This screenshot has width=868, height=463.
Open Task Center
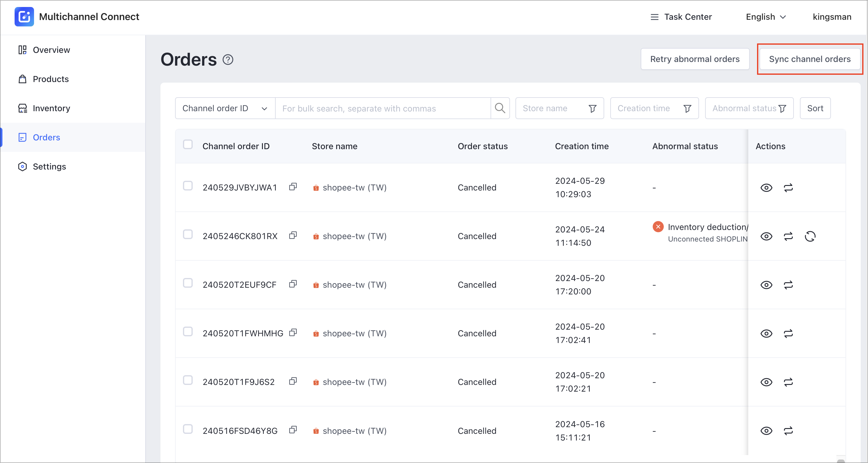point(681,17)
